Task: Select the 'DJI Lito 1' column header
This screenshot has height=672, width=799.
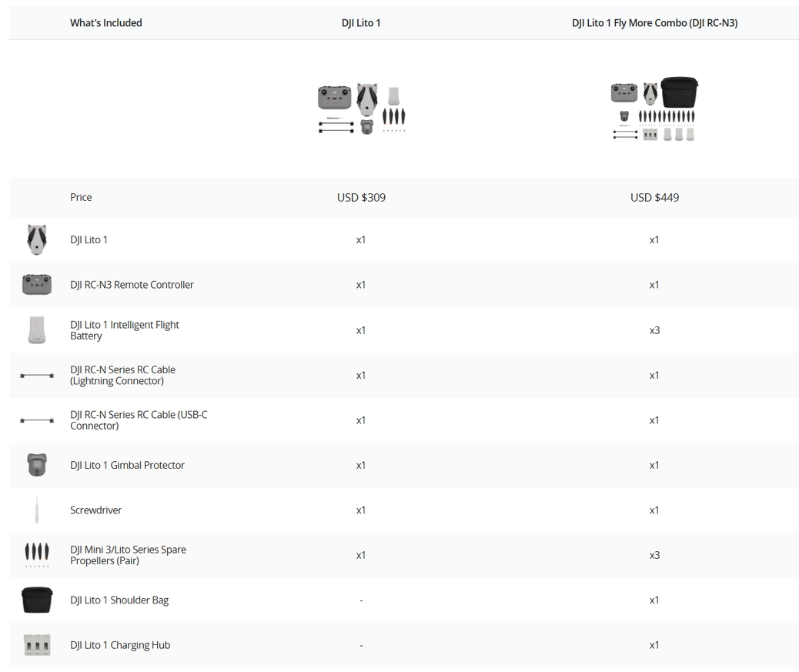Action: coord(361,23)
